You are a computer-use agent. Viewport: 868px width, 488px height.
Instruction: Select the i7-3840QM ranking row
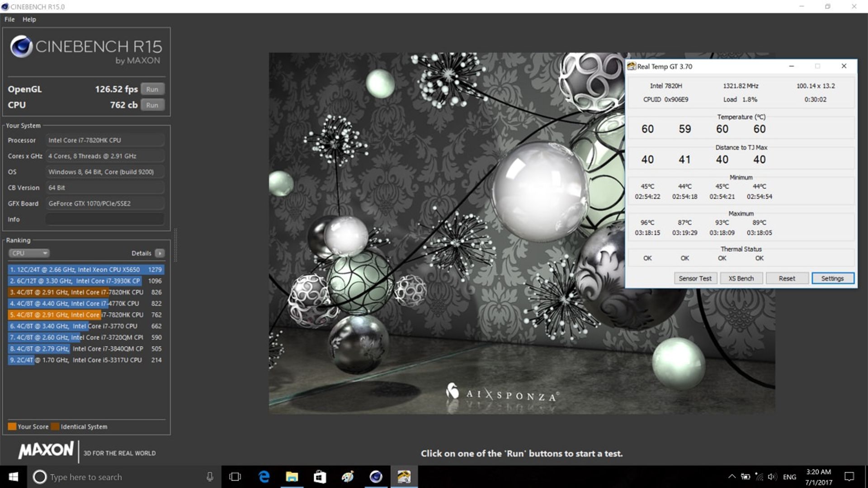click(86, 348)
